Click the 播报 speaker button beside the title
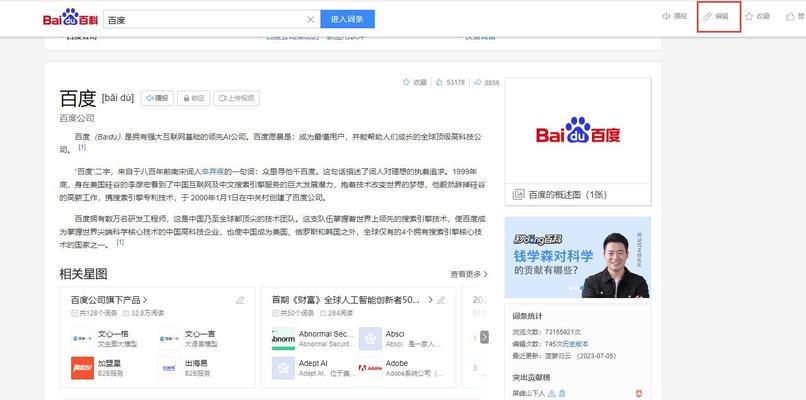The width and height of the screenshot is (806, 400). (157, 98)
